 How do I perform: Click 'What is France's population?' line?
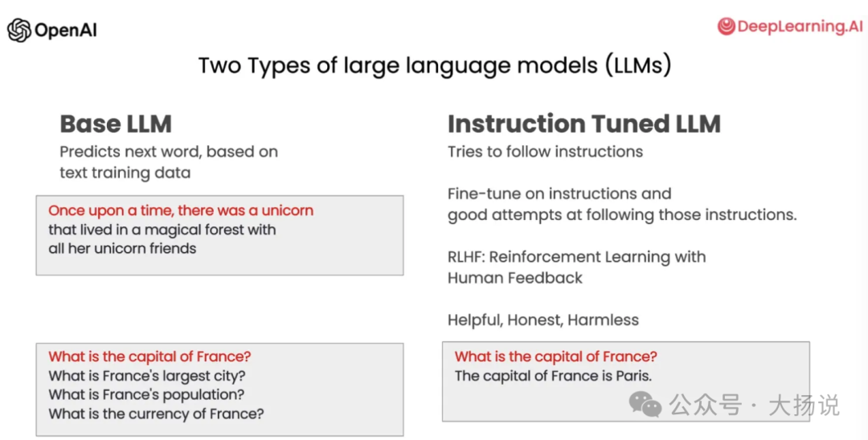[x=146, y=395]
